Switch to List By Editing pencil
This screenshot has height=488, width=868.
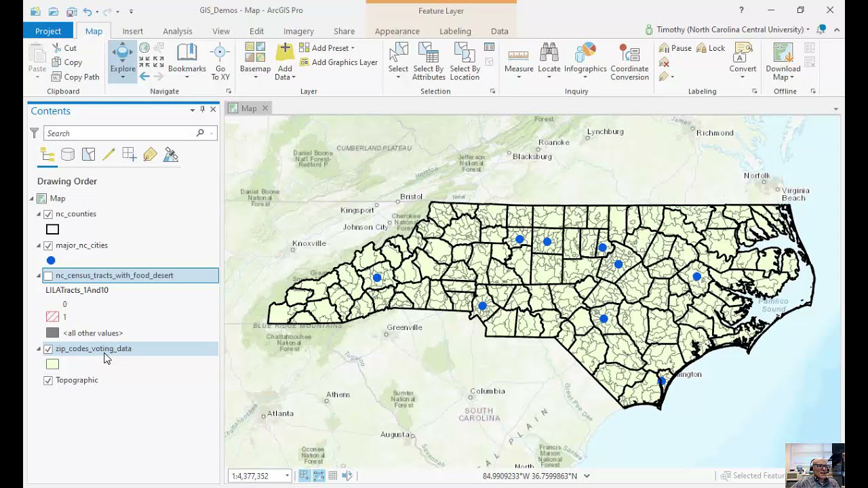108,155
